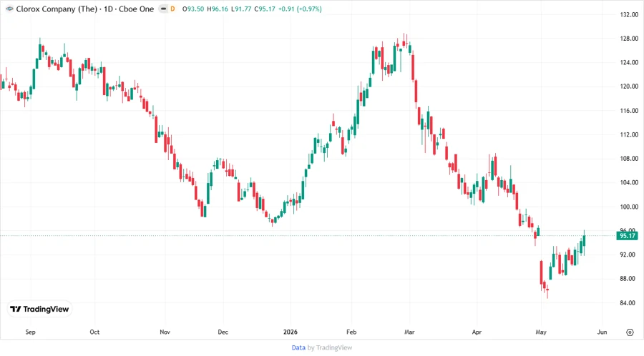Click the 92.00 price axis label
The image size is (644, 356).
click(628, 254)
